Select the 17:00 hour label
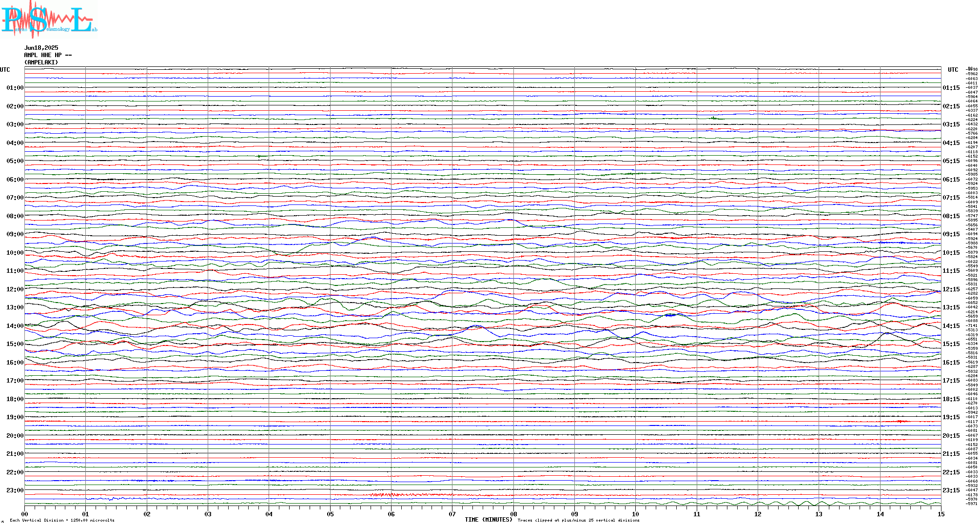980x527 pixels. pyautogui.click(x=15, y=381)
